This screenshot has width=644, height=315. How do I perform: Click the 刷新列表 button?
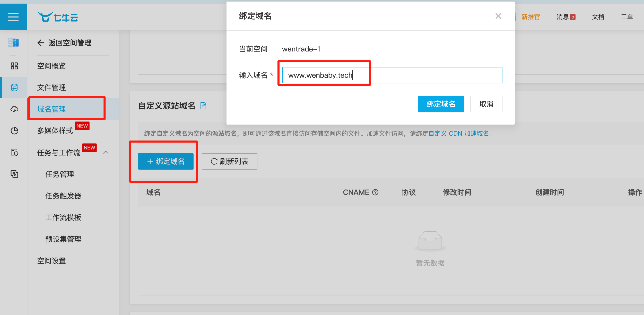click(x=229, y=161)
